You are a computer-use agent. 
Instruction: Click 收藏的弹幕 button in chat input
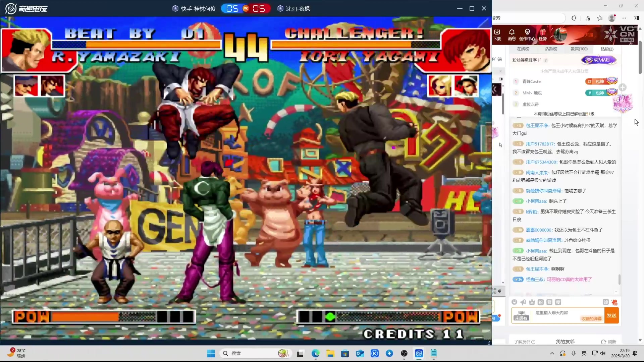[591, 319]
